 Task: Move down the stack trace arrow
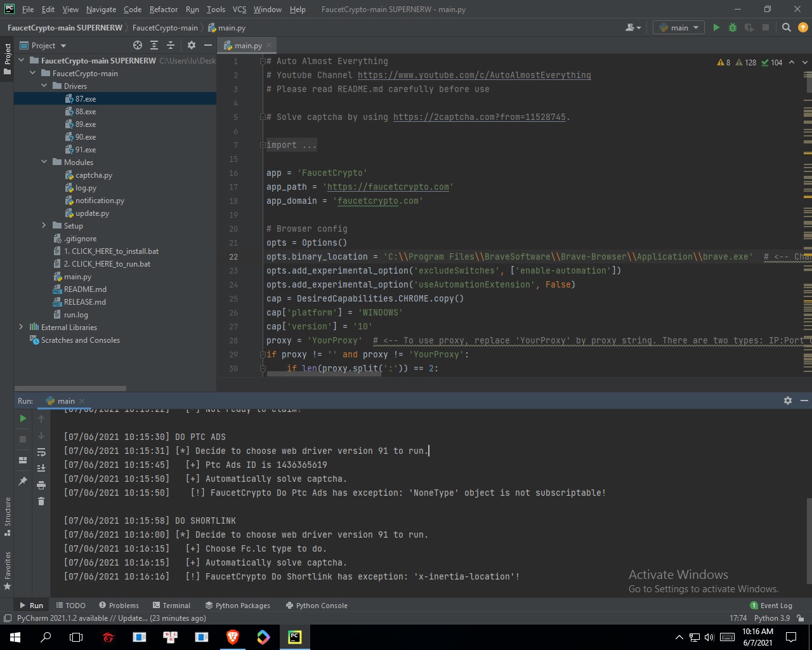pos(41,435)
